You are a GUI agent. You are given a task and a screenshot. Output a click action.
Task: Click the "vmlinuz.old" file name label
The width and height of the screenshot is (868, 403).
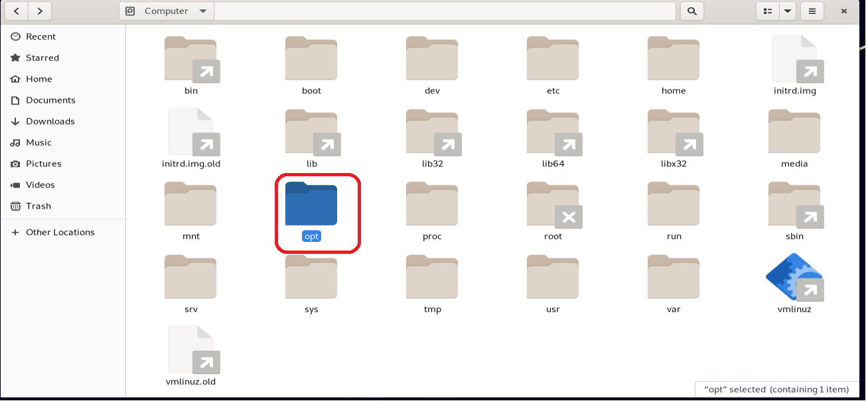click(x=191, y=382)
